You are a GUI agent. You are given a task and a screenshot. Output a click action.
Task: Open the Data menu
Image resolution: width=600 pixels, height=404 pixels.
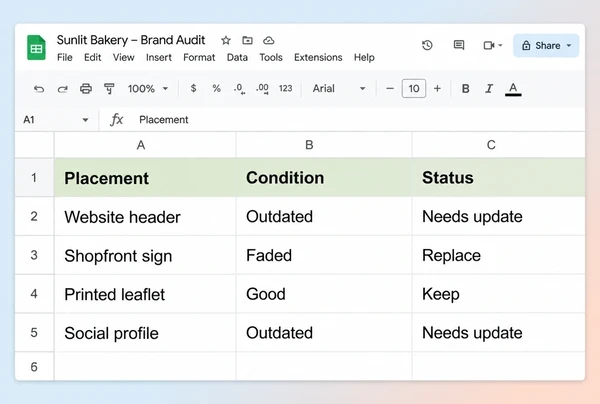[x=237, y=57]
